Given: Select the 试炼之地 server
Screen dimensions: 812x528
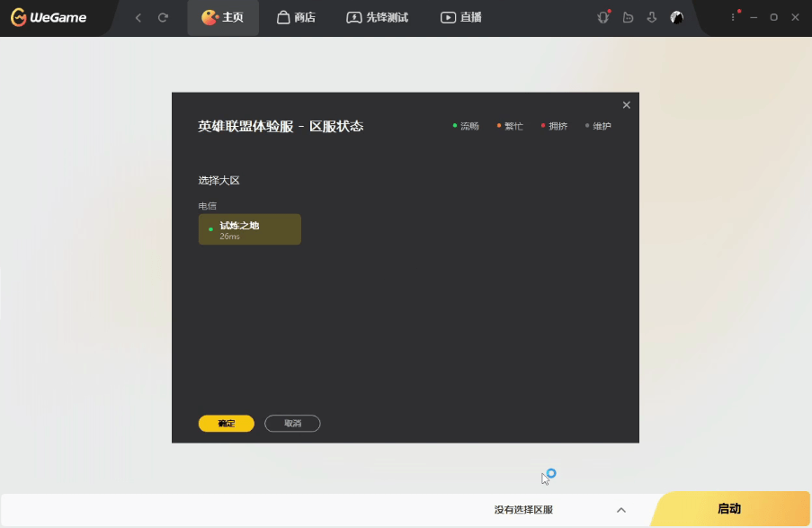Looking at the screenshot, I should coord(250,229).
